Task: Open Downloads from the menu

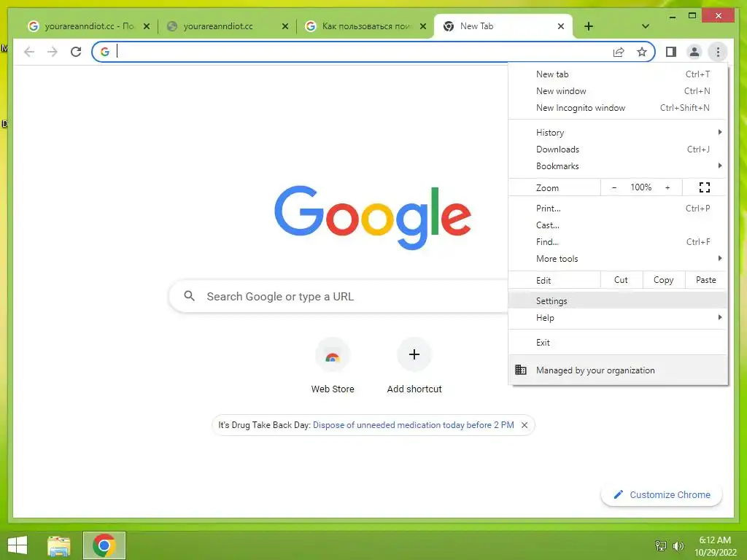Action: (x=617, y=149)
